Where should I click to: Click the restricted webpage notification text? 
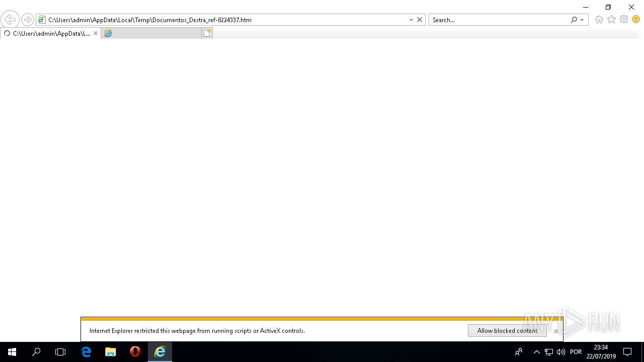(197, 331)
